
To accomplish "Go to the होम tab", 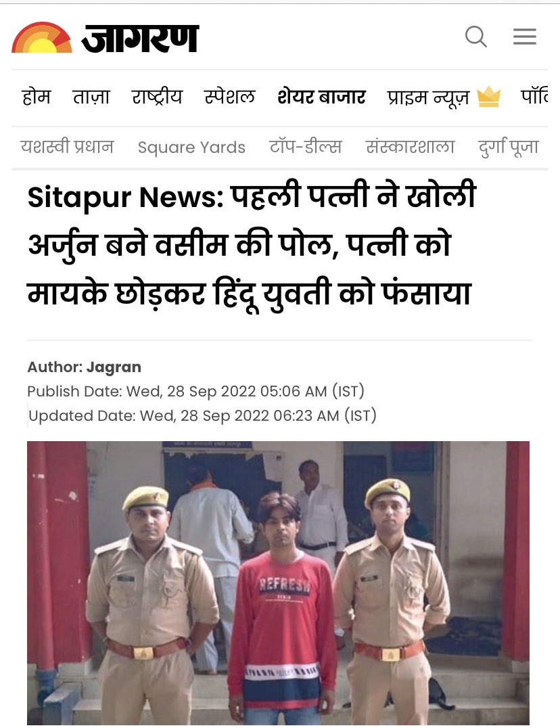I will pyautogui.click(x=37, y=97).
